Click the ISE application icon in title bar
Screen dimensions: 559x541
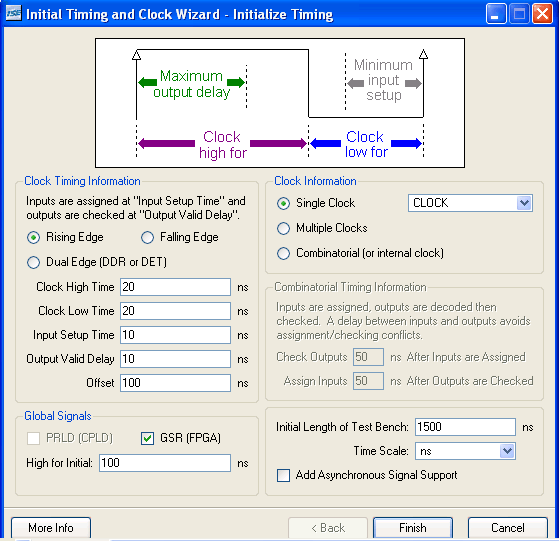pos(14,14)
